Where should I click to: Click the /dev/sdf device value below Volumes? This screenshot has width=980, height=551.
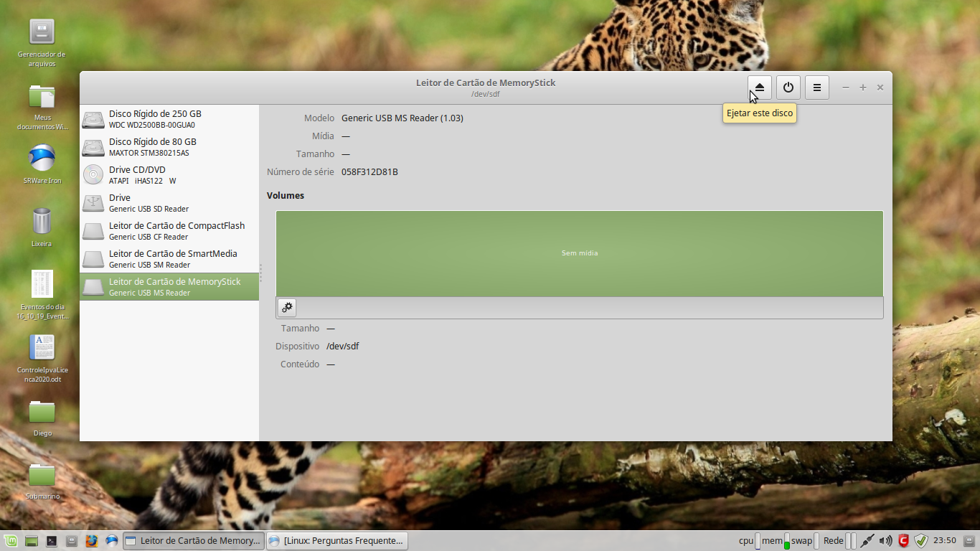(x=343, y=347)
